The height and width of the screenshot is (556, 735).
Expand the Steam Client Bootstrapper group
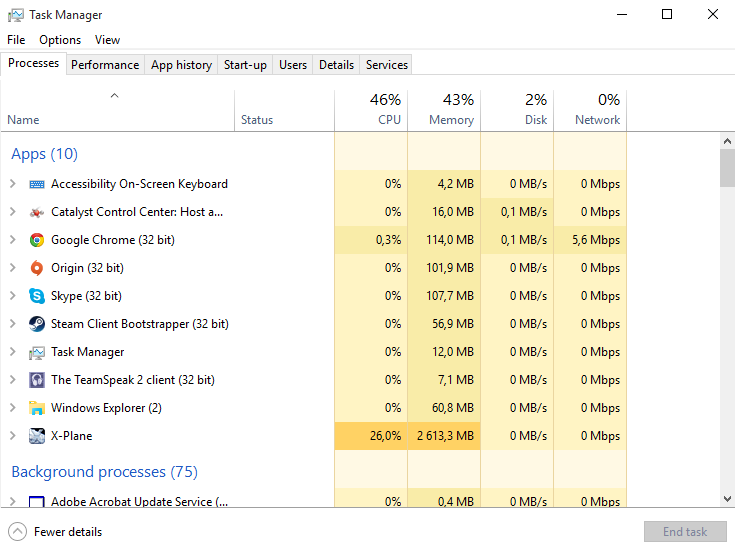tap(13, 324)
